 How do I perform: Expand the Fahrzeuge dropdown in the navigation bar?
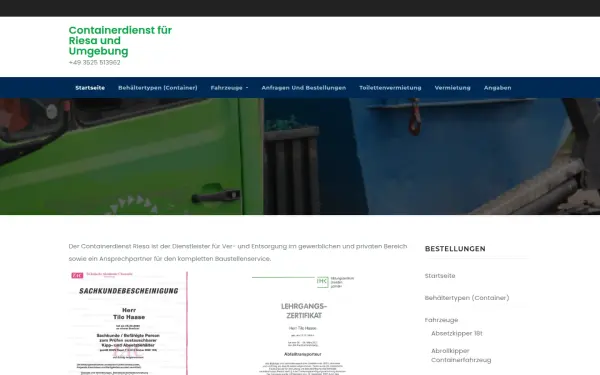tap(229, 88)
